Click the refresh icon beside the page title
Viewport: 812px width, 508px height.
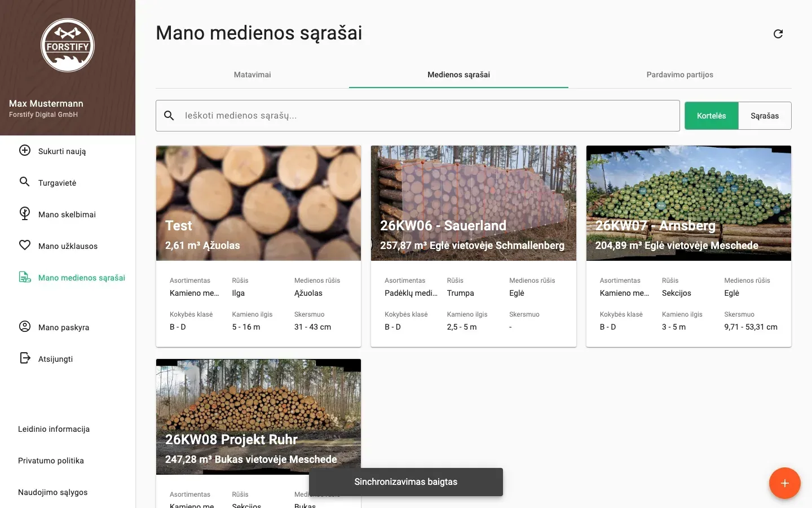(778, 34)
